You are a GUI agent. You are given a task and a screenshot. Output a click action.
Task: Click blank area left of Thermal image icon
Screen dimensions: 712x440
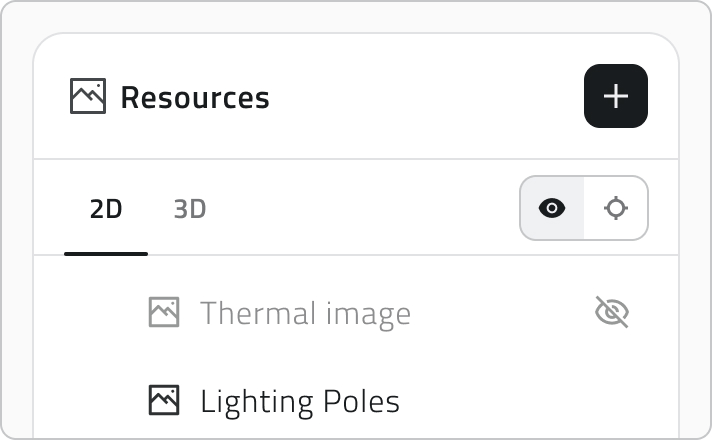point(91,312)
